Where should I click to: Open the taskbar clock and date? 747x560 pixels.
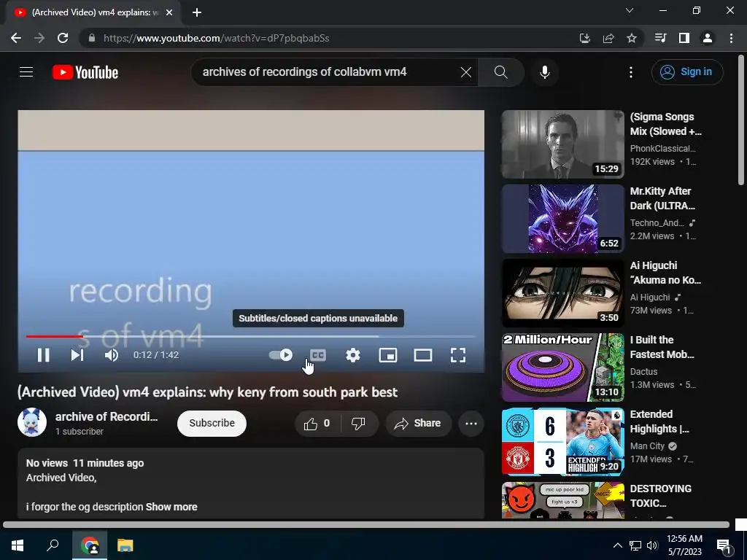[x=684, y=545]
